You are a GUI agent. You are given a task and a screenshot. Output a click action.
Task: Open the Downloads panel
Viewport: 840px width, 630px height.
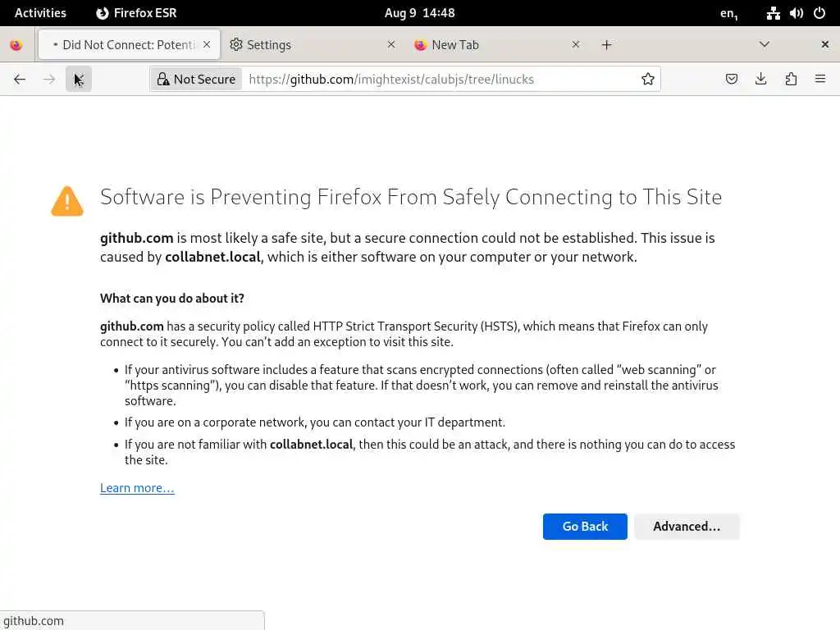pyautogui.click(x=761, y=79)
